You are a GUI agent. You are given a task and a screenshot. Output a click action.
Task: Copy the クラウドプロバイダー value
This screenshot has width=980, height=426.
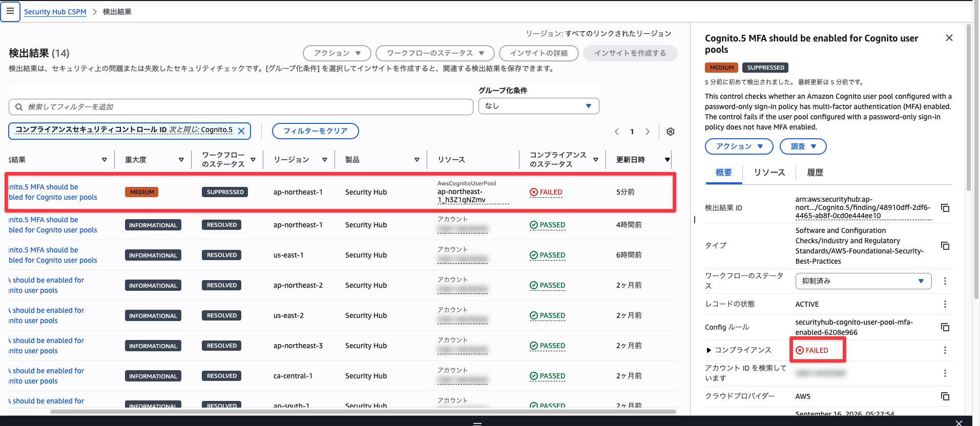945,396
